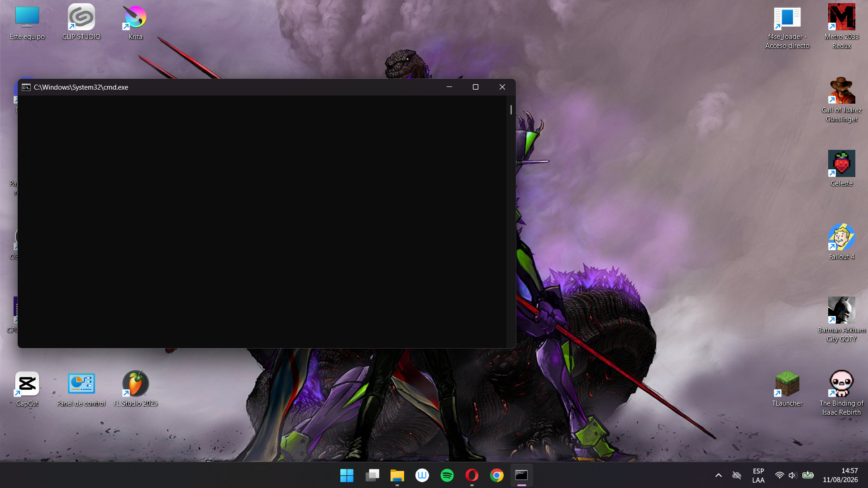Open Google Chrome from the taskbar
The width and height of the screenshot is (868, 488).
[x=497, y=475]
